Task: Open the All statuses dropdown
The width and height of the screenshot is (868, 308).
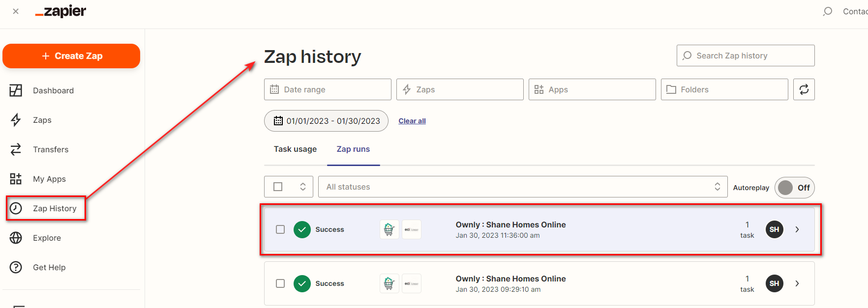Action: 523,187
